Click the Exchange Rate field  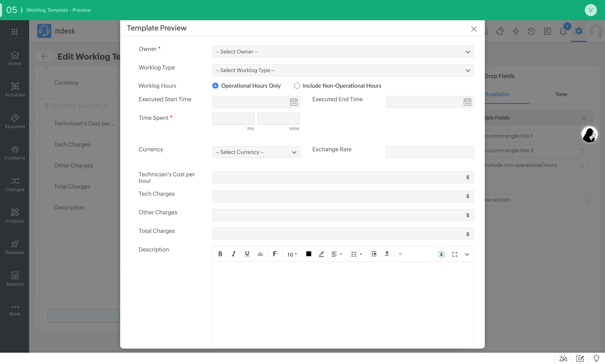[430, 152]
